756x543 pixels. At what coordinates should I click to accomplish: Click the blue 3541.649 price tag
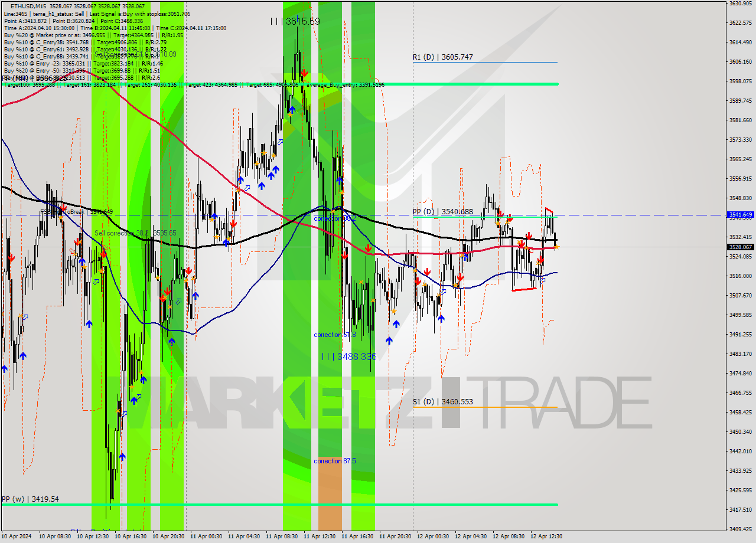point(741,215)
